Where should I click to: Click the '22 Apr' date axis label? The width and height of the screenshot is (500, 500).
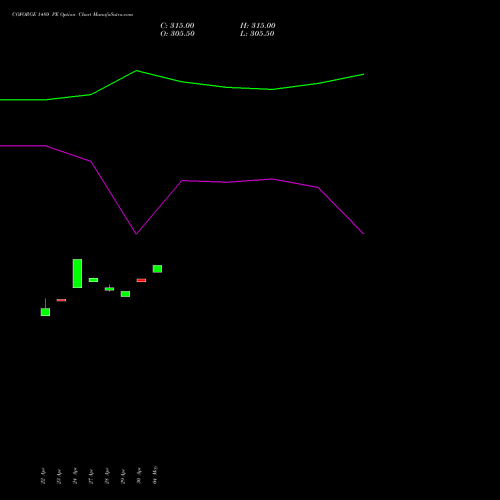(43, 476)
